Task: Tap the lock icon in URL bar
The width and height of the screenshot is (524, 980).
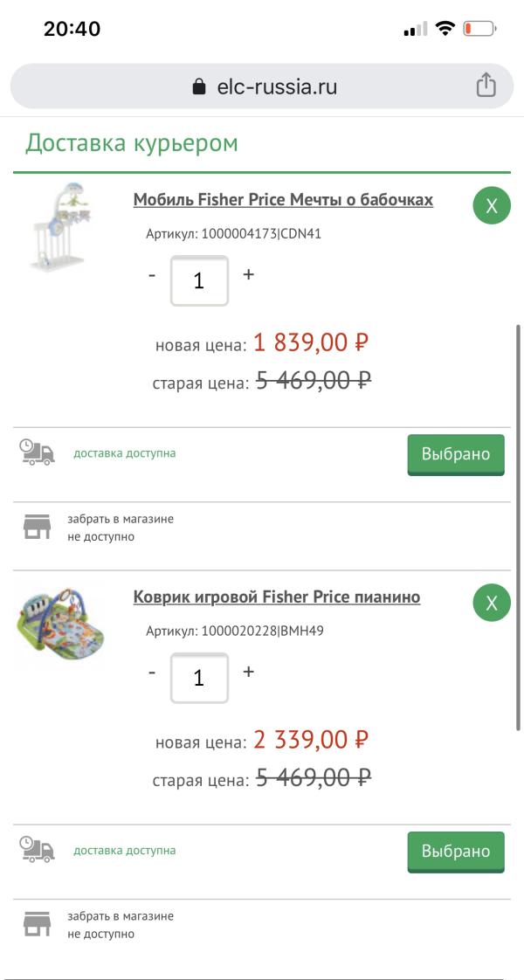Action: point(199,86)
